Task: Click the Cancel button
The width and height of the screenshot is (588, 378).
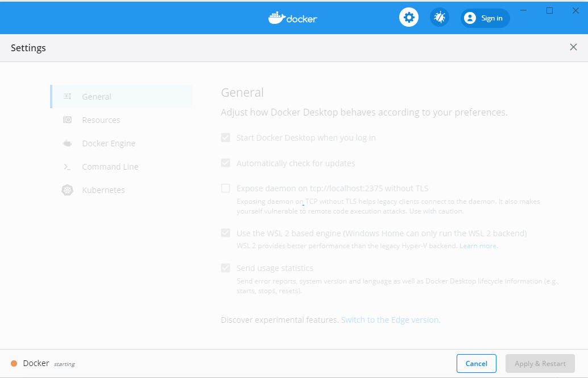Action: point(476,363)
